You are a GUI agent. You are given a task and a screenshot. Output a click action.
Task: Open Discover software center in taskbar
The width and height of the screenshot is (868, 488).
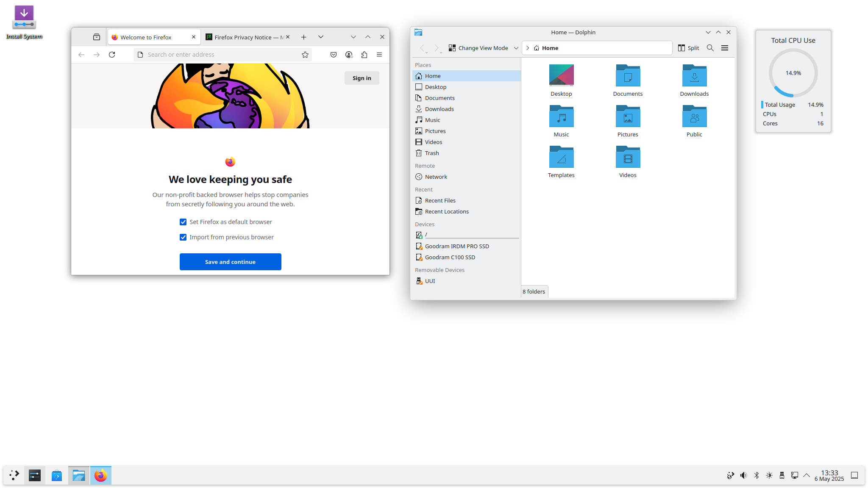pos(56,475)
